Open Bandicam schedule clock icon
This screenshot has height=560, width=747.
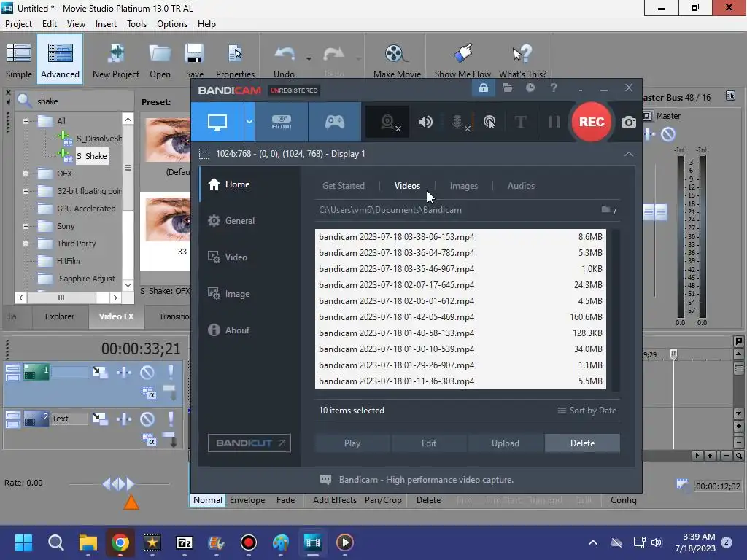[530, 87]
